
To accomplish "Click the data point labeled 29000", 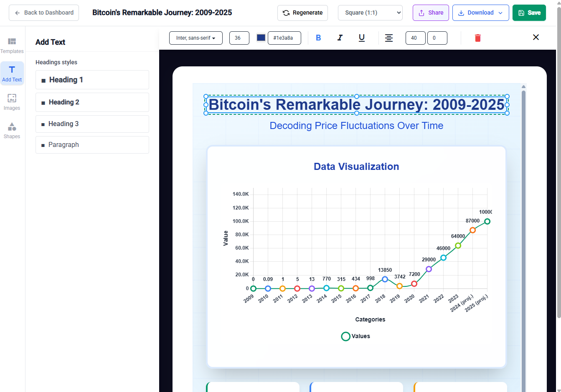I will click(x=429, y=269).
